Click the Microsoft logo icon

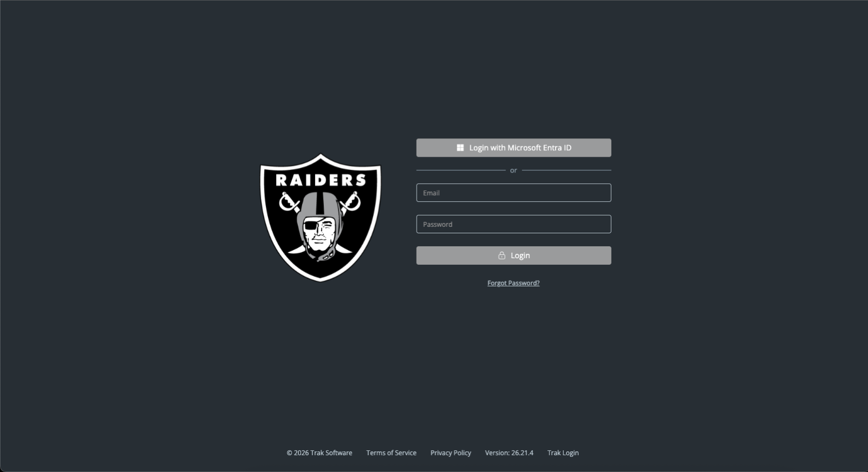(460, 148)
